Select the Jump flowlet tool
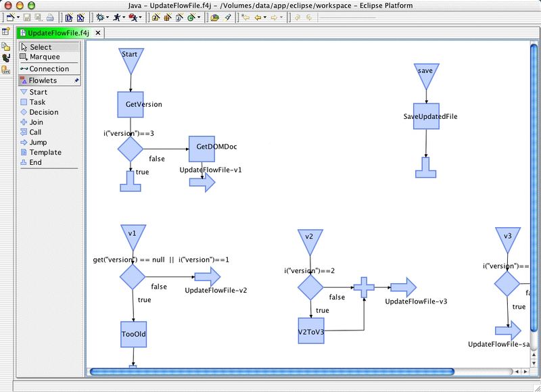The image size is (541, 392). [x=37, y=143]
